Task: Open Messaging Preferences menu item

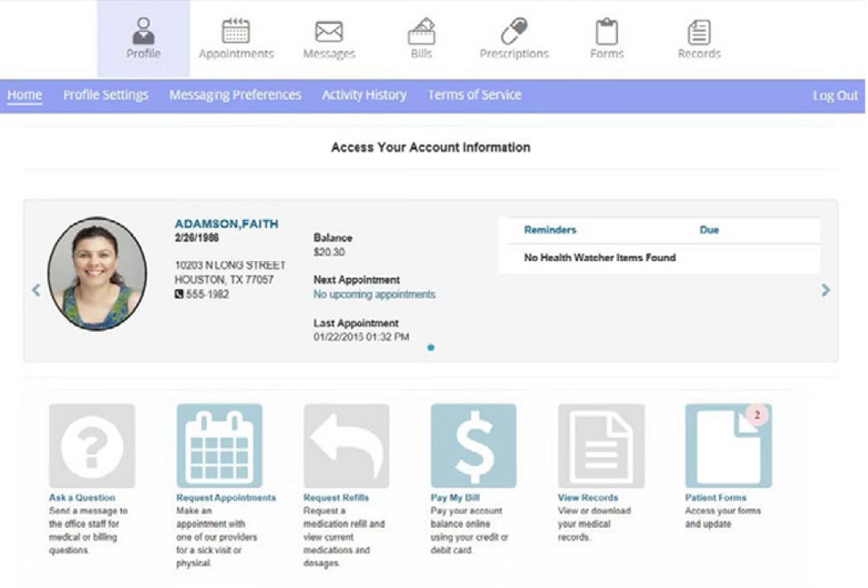Action: tap(235, 95)
